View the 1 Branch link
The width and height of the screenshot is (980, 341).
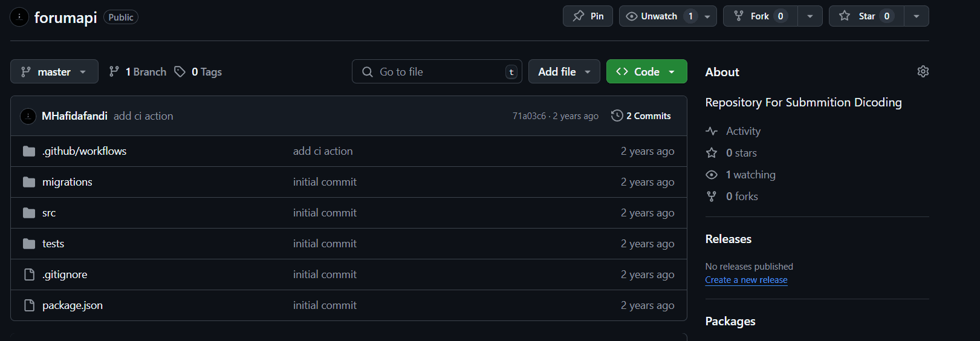coord(138,72)
